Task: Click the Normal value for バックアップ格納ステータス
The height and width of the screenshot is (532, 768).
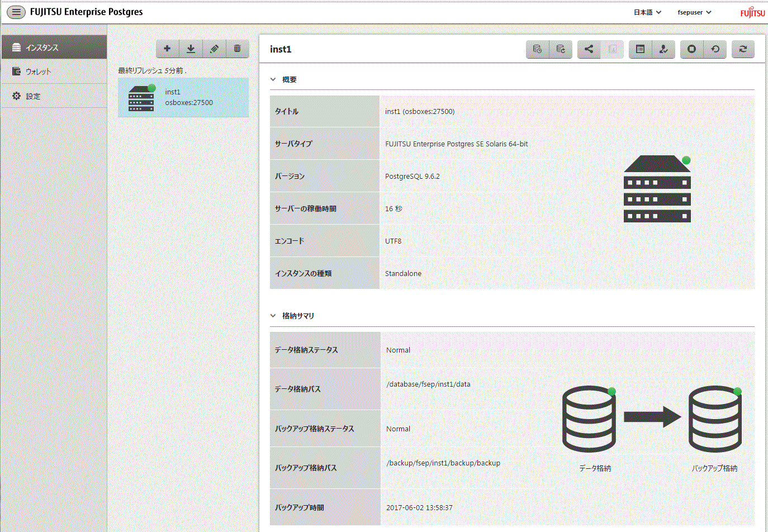Action: click(x=399, y=429)
